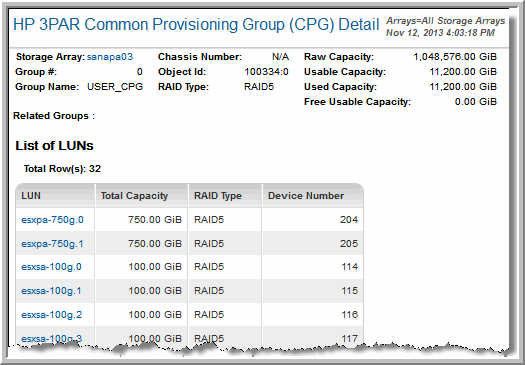The image size is (525, 365).
Task: Click the Related Groups label
Action: pyautogui.click(x=54, y=116)
